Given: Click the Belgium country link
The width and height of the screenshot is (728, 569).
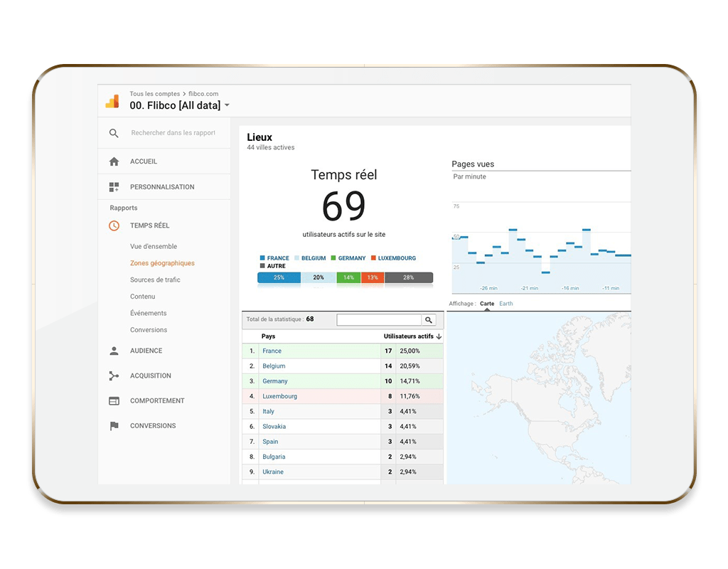Looking at the screenshot, I should pyautogui.click(x=274, y=366).
